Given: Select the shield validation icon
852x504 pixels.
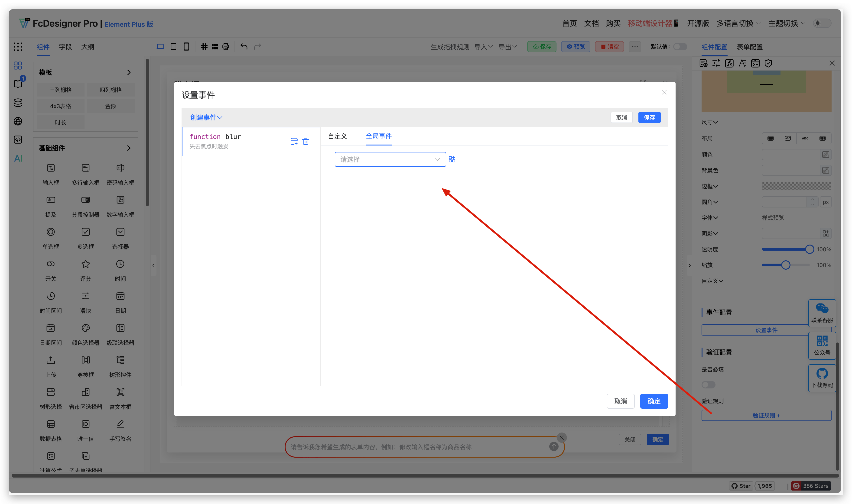Looking at the screenshot, I should [768, 63].
